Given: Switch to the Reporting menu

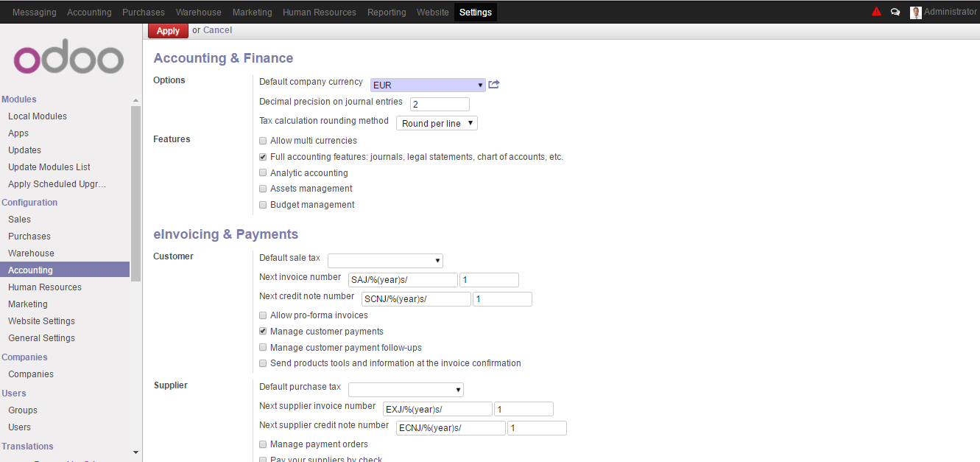Looking at the screenshot, I should pos(387,11).
